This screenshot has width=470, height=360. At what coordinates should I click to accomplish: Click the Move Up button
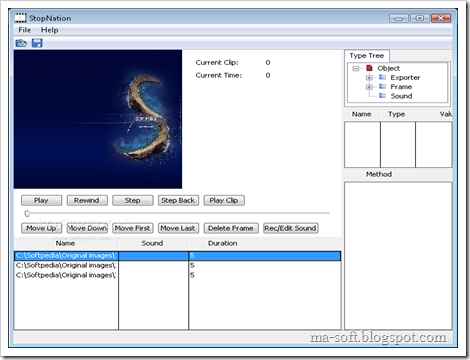point(41,228)
